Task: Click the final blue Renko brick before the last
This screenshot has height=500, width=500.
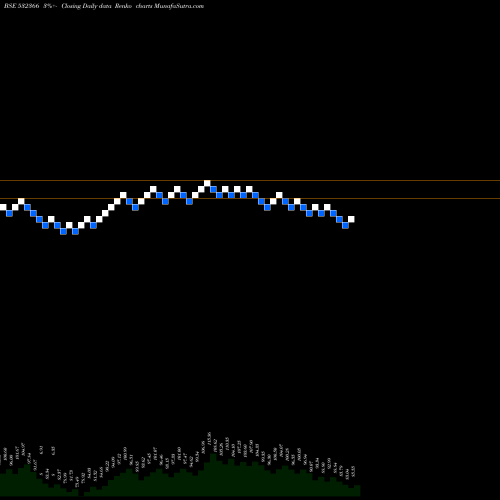Action: [x=345, y=225]
